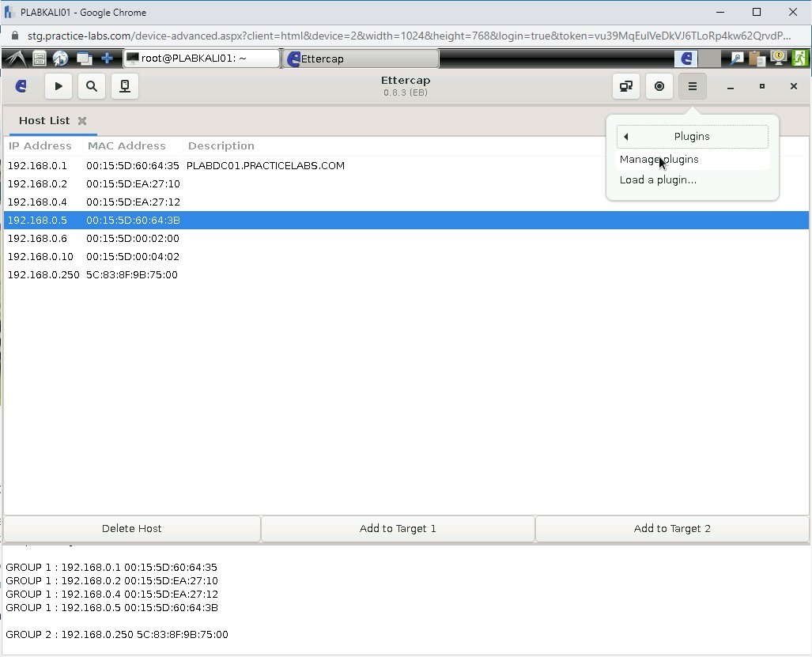Click the stop MITM octagon icon

(659, 86)
